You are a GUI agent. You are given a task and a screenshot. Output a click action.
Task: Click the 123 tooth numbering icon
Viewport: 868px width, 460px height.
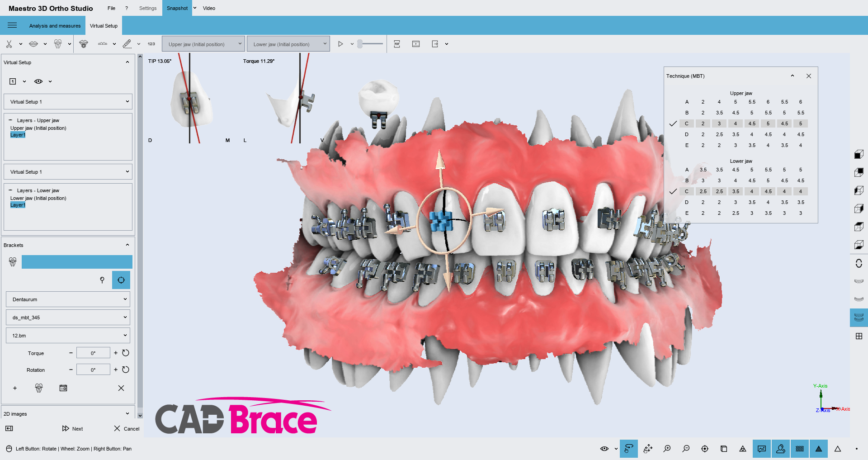(x=151, y=44)
